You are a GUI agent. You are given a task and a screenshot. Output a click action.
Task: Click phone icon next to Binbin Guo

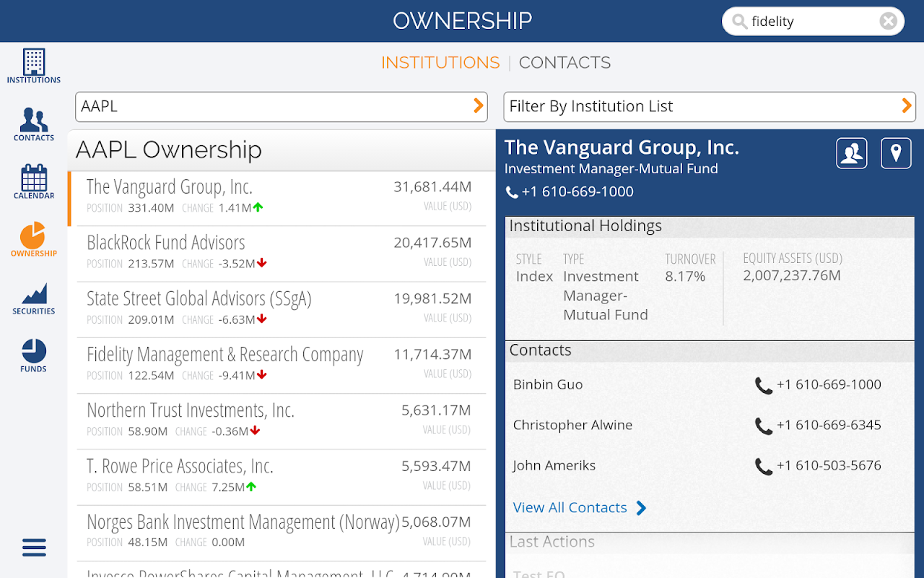(x=763, y=385)
